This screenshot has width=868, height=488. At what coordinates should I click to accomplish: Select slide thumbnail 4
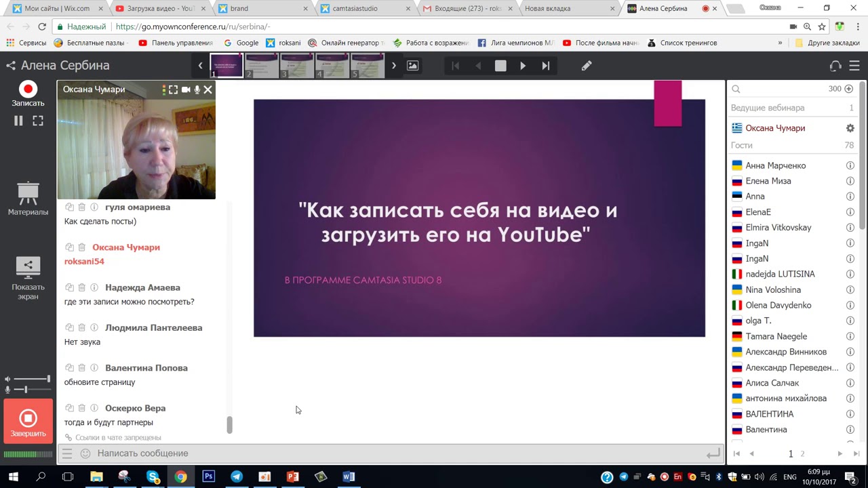click(332, 66)
